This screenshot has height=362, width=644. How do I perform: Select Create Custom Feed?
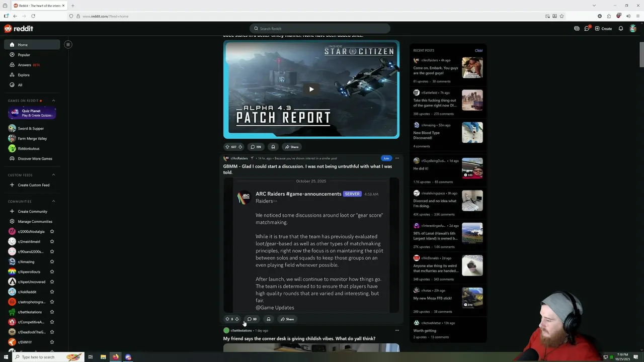[x=32, y=185]
